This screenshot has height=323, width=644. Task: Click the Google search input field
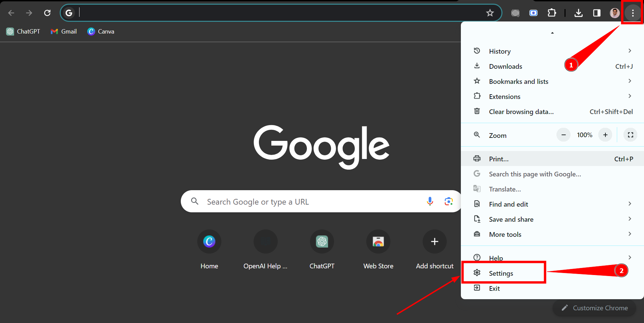pos(302,201)
